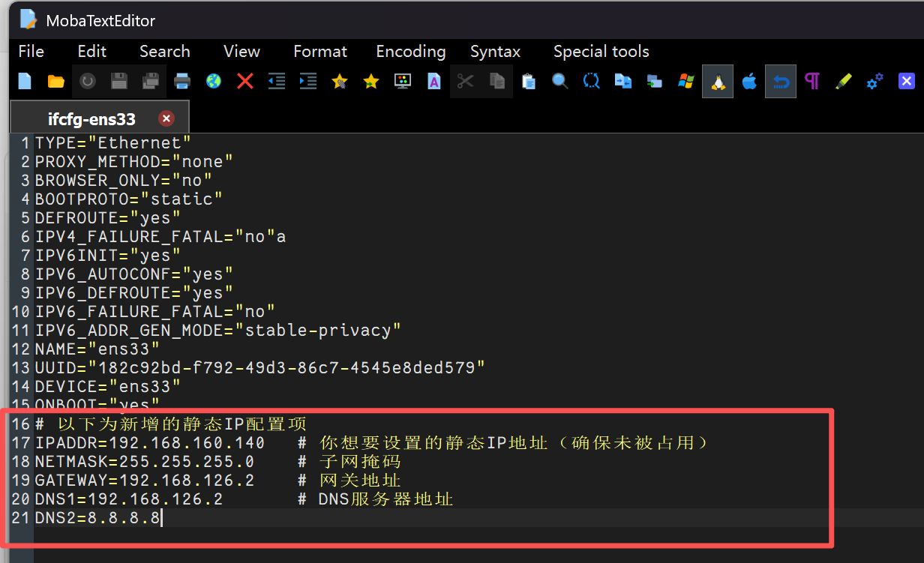Click the reload file circular arrow icon
Screen dimensions: 924x563
pyautogui.click(x=88, y=81)
